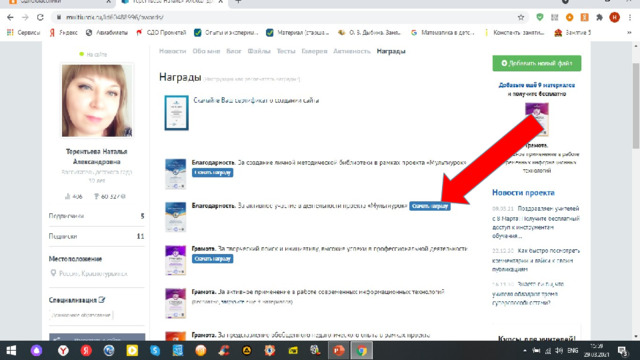Click the green Добавить новый файл button
The image size is (640, 360).
click(x=537, y=63)
